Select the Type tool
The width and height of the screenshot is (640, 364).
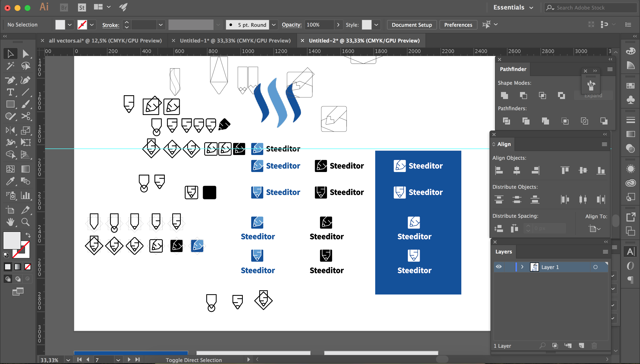click(10, 92)
